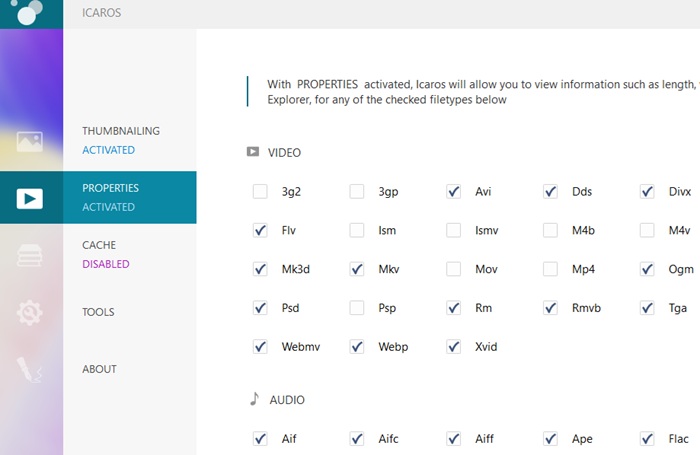Uncheck the Rmvb checkbox
The image size is (700, 455).
[550, 308]
